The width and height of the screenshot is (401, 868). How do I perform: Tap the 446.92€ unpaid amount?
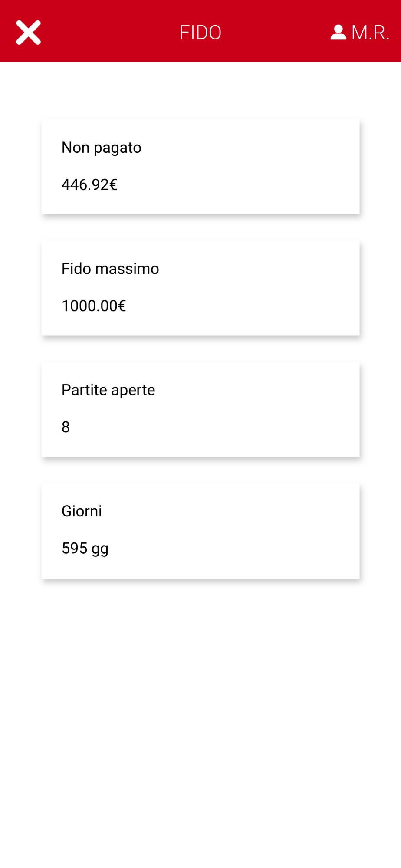(x=89, y=185)
